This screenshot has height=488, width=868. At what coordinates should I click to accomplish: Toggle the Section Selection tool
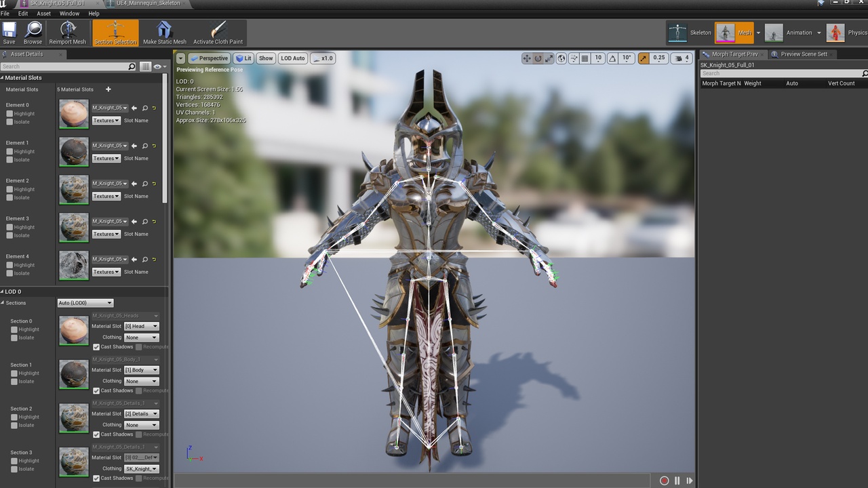(x=115, y=33)
